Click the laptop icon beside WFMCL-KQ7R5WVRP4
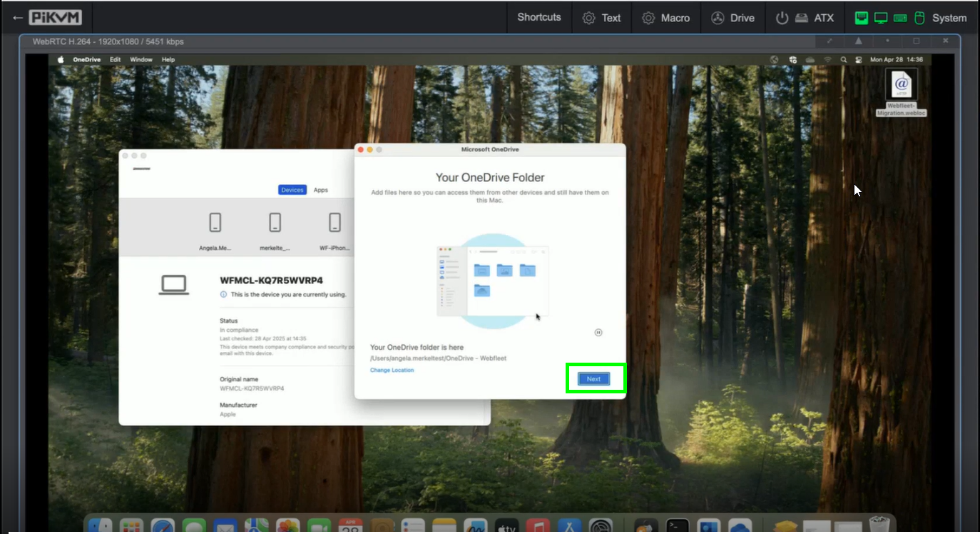This screenshot has width=980, height=534. coord(173,285)
